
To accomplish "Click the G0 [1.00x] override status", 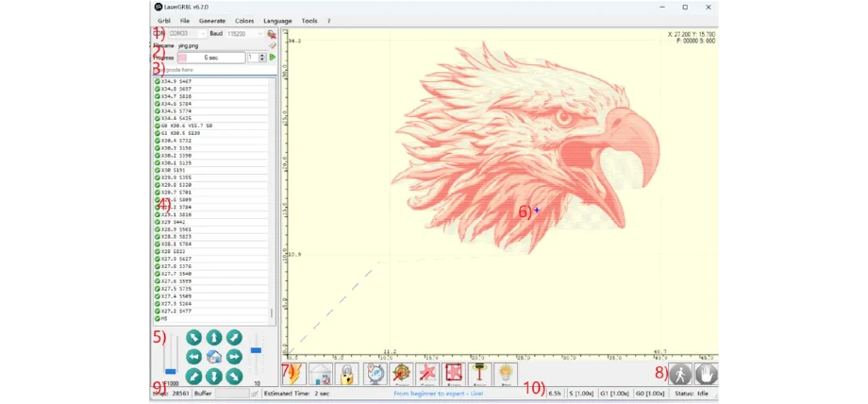I will coord(649,394).
